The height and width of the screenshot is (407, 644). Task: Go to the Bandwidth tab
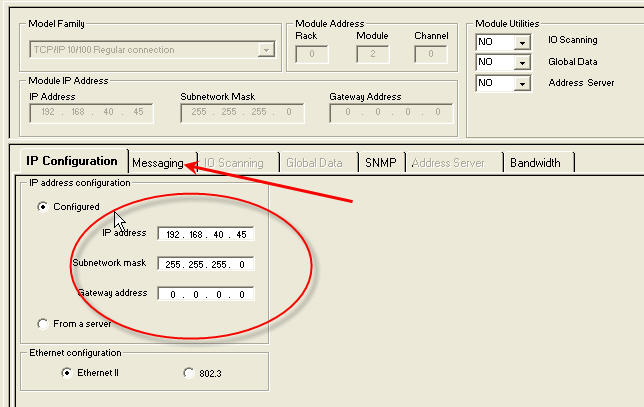point(536,163)
